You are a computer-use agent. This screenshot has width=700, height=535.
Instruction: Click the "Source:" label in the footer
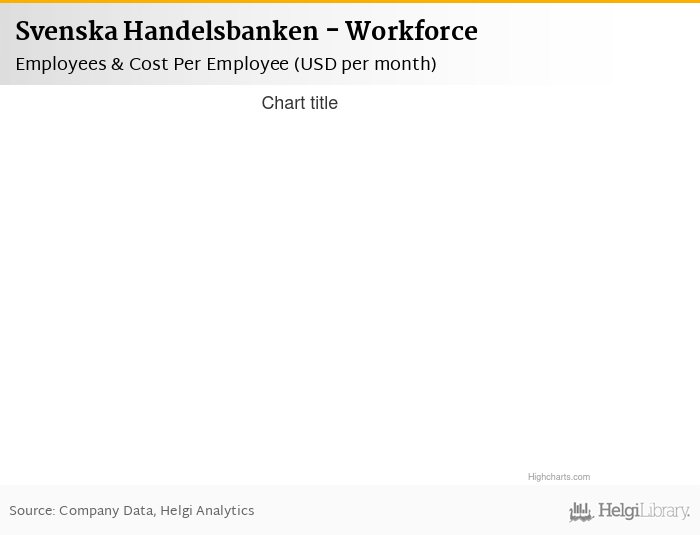click(x=31, y=511)
